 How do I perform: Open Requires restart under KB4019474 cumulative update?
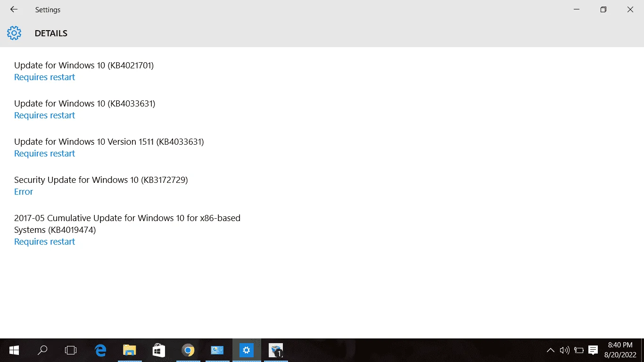click(x=44, y=242)
